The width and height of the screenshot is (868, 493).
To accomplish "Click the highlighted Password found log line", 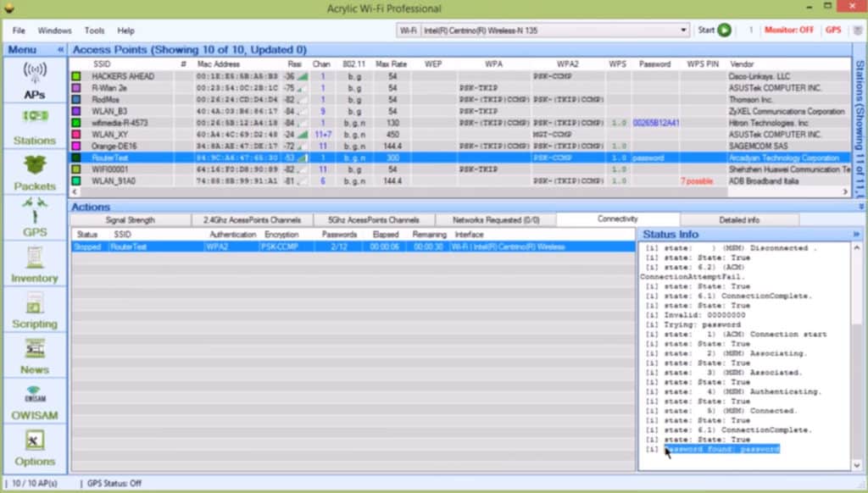I will 722,449.
